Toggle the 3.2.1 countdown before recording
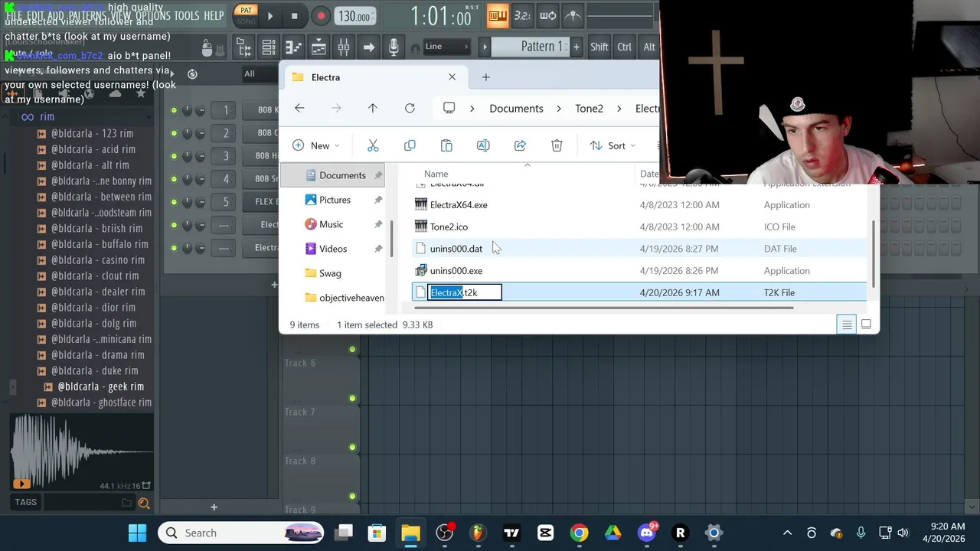 click(x=522, y=15)
